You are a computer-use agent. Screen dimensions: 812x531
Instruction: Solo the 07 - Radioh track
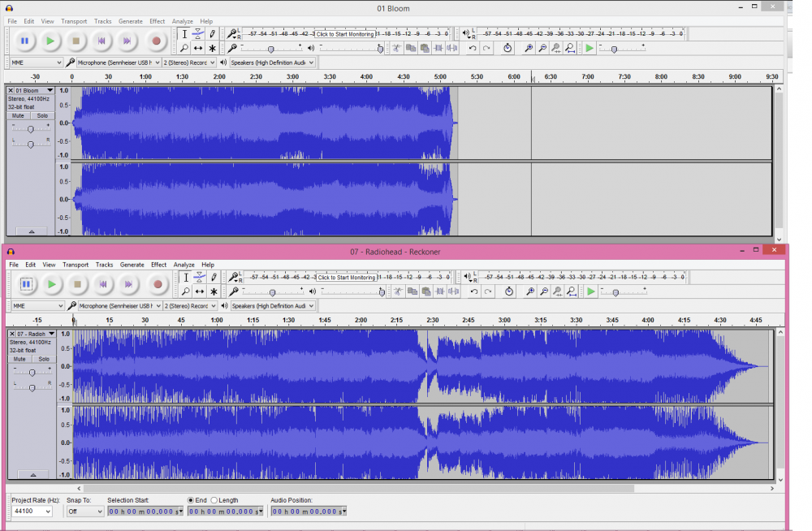pyautogui.click(x=44, y=359)
